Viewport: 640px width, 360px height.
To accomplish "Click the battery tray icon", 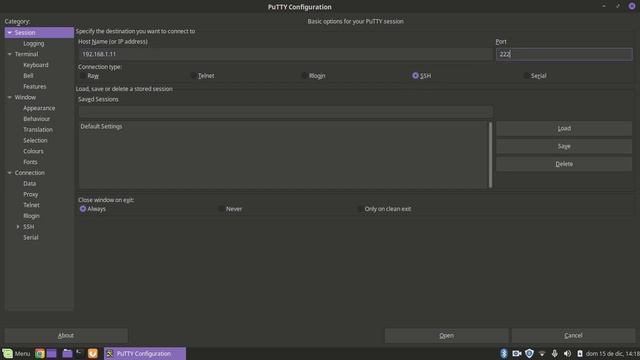I will click(580, 353).
